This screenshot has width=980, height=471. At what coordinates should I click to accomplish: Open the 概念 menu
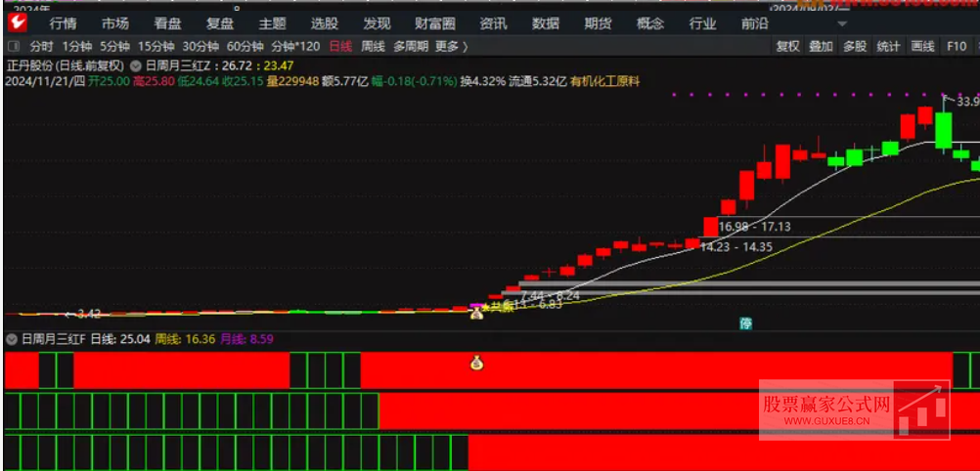click(x=650, y=24)
